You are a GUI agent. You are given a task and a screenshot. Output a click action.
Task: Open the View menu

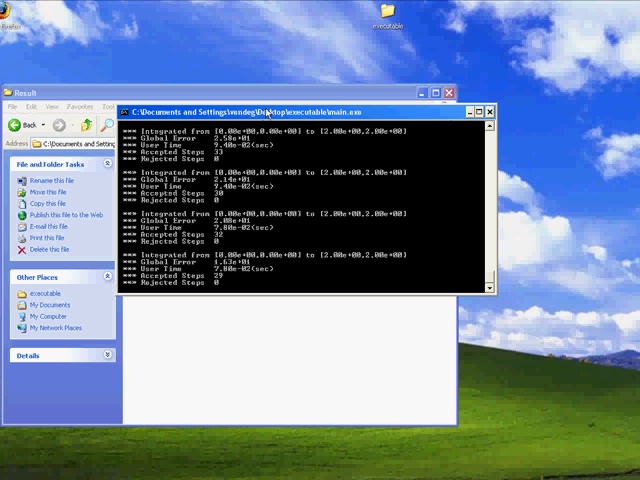[52, 107]
